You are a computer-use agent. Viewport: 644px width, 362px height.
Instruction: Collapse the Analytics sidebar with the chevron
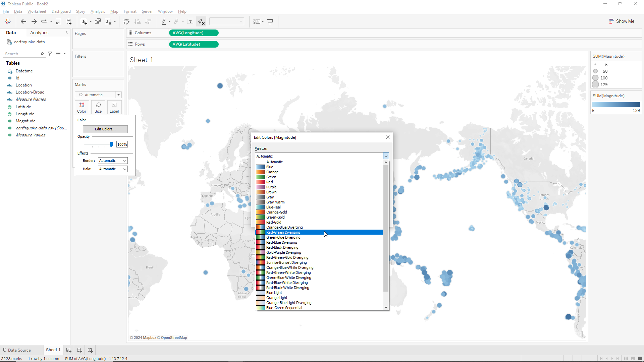pyautogui.click(x=66, y=33)
